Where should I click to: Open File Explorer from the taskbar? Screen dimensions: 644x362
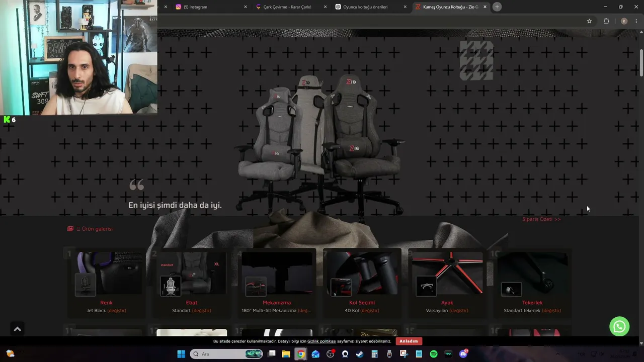(286, 354)
